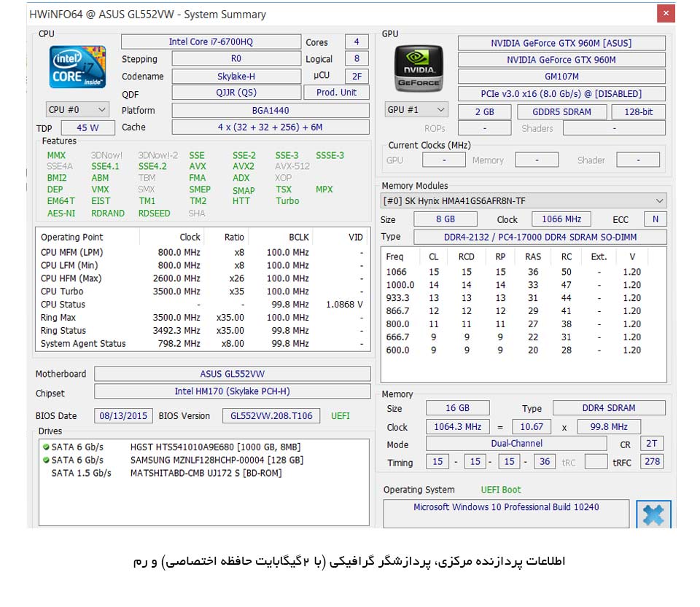
Task: Click the Intel HM170 (Skylake PCH-H) chipset field
Action: coord(233,391)
